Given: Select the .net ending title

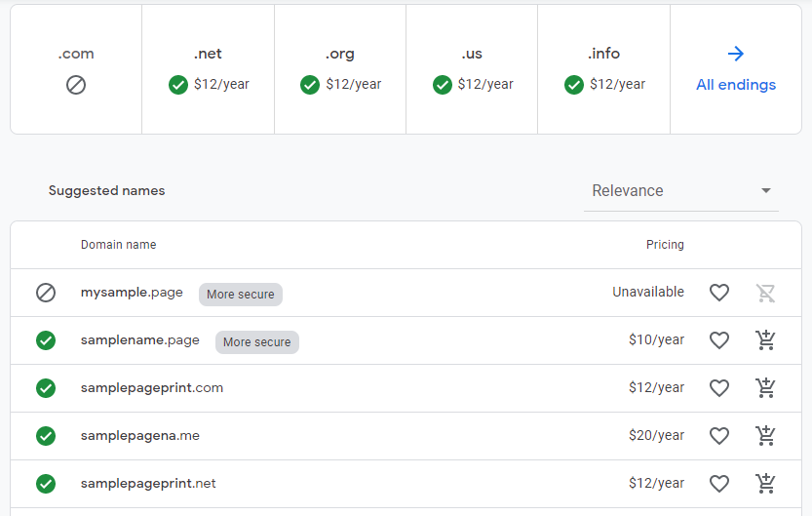Looking at the screenshot, I should [208, 54].
